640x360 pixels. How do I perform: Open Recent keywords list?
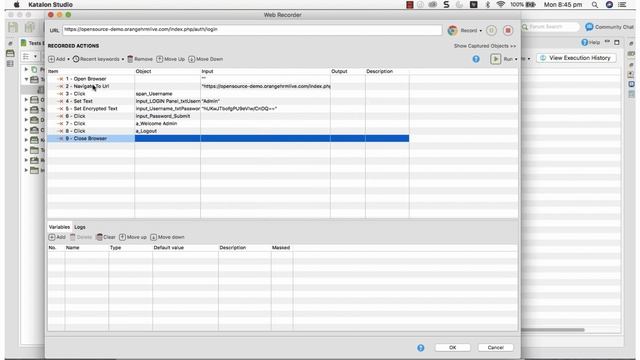point(96,59)
